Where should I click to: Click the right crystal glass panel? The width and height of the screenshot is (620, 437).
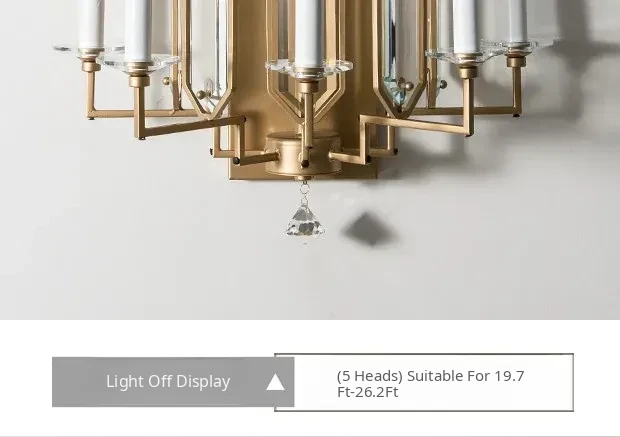pos(401,49)
